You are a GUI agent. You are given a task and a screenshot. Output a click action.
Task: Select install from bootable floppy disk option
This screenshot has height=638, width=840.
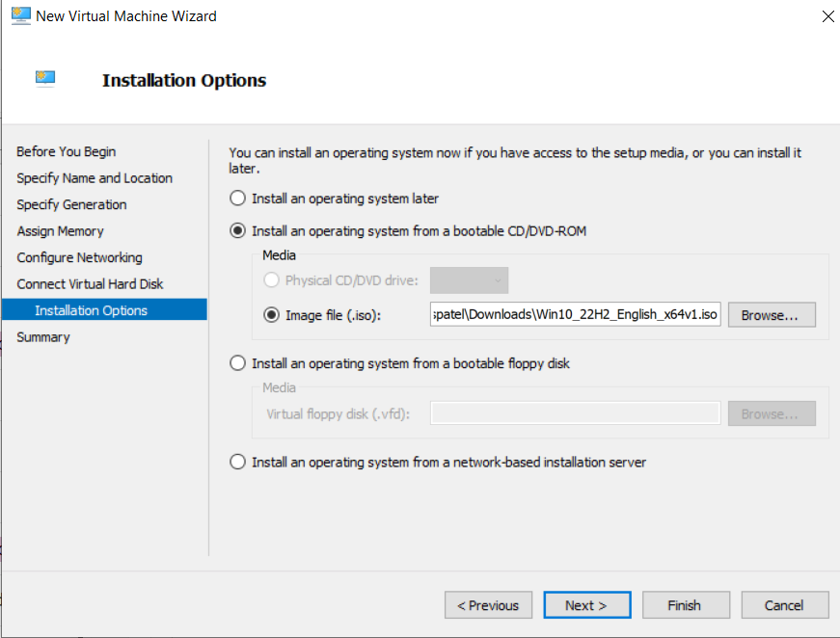(x=237, y=363)
